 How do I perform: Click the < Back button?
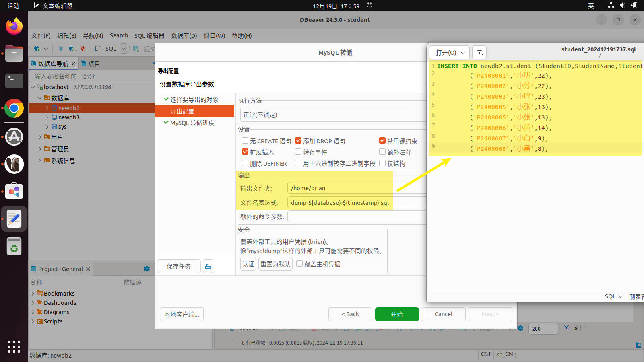(350, 314)
